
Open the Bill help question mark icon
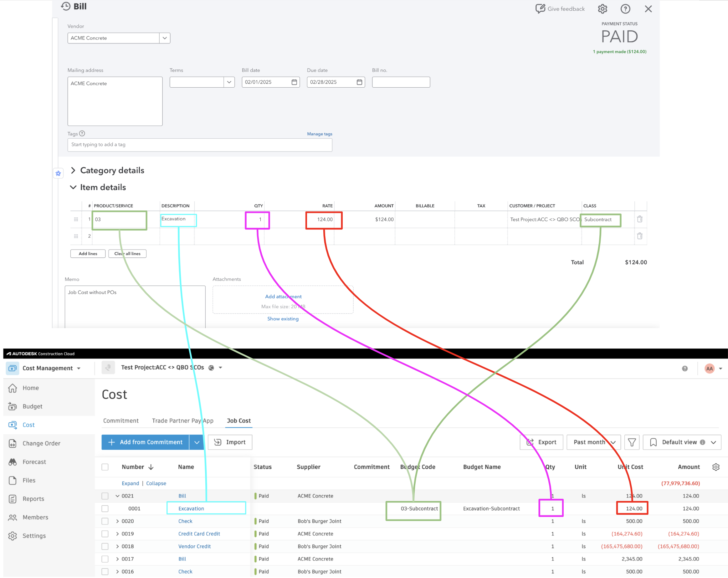coord(625,9)
